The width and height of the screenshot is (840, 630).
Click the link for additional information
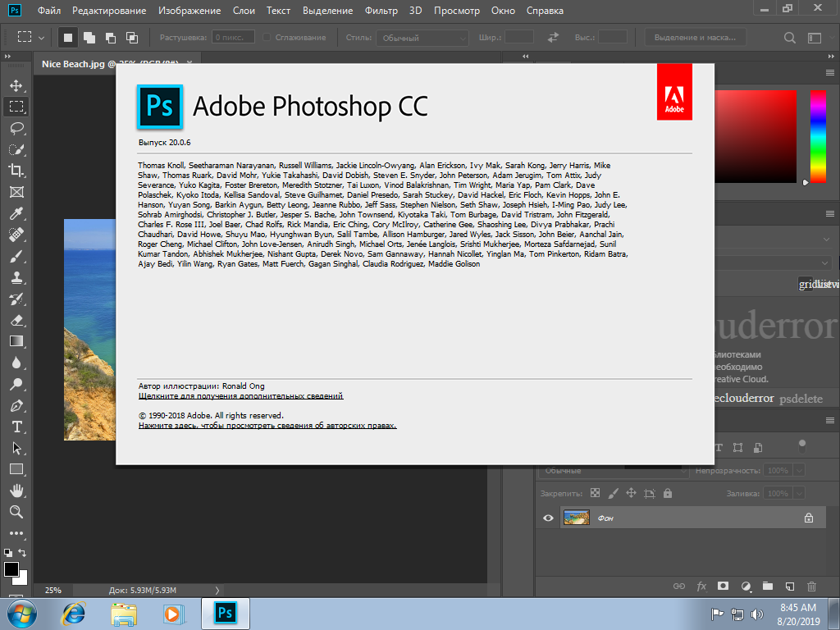click(240, 396)
